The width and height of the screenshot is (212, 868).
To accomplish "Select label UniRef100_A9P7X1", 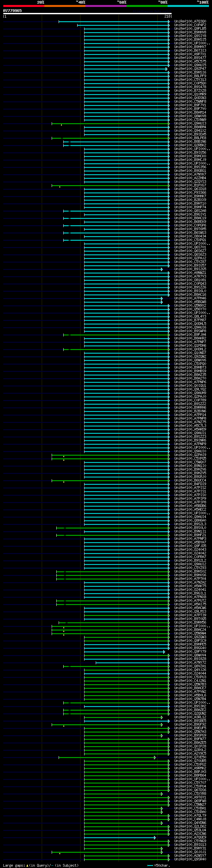I will (x=190, y=54).
